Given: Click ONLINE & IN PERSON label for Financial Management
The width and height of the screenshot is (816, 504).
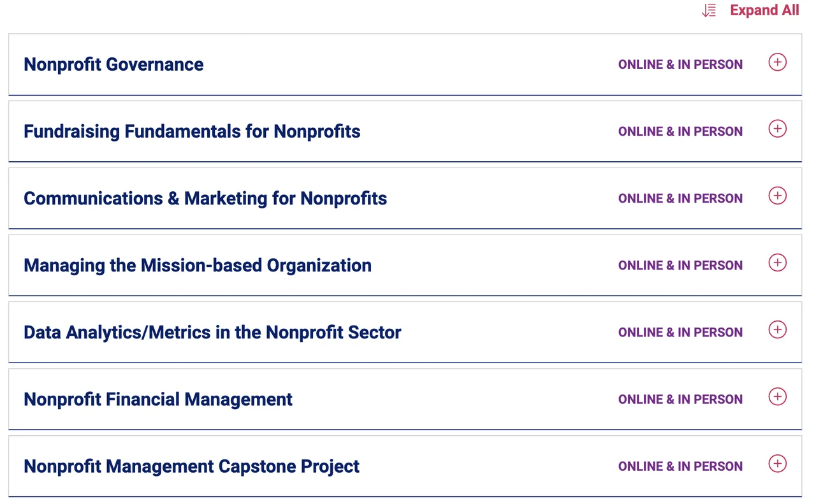Looking at the screenshot, I should (680, 400).
